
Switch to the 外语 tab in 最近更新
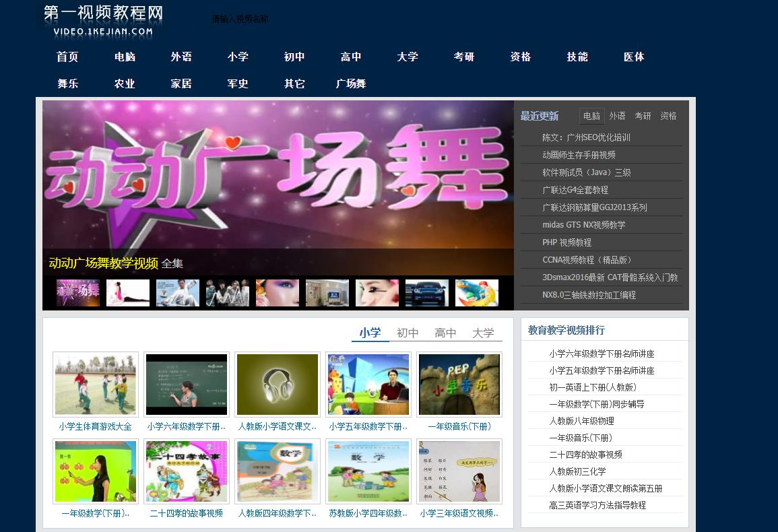616,115
